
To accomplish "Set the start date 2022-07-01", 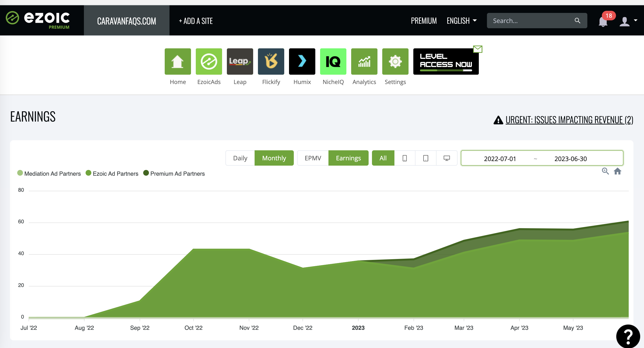I will pos(500,159).
